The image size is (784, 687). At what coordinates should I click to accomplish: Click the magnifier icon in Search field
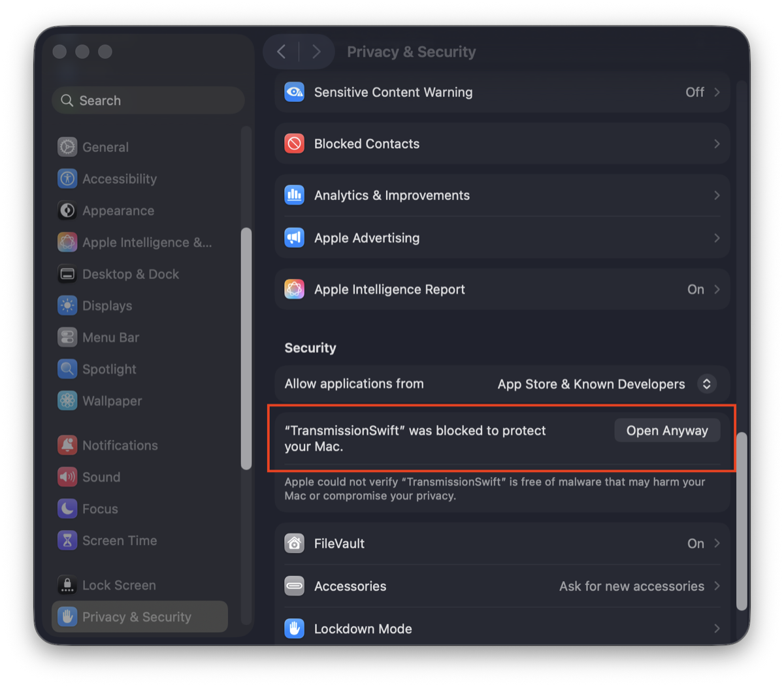(x=67, y=101)
